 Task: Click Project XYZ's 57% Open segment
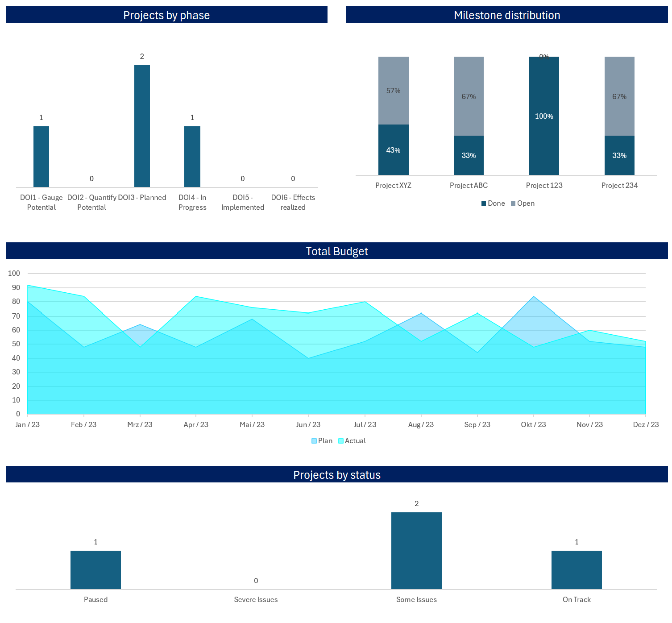(393, 91)
